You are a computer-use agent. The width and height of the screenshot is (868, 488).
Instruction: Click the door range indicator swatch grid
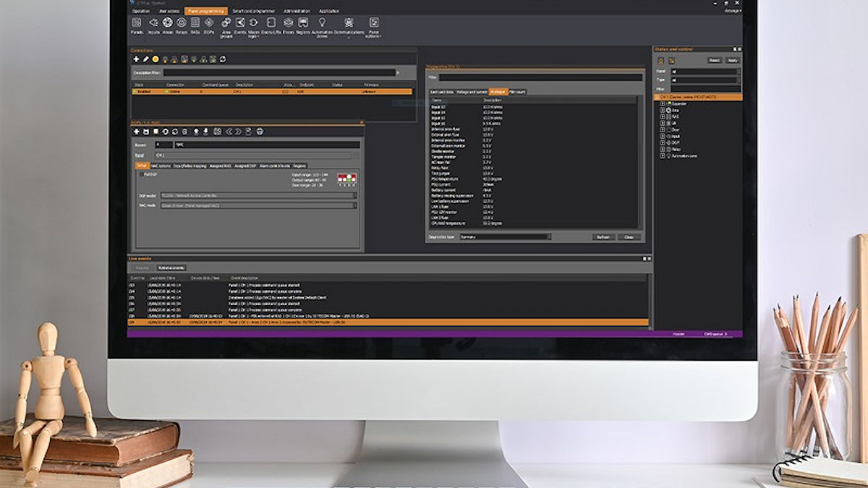pos(346,179)
